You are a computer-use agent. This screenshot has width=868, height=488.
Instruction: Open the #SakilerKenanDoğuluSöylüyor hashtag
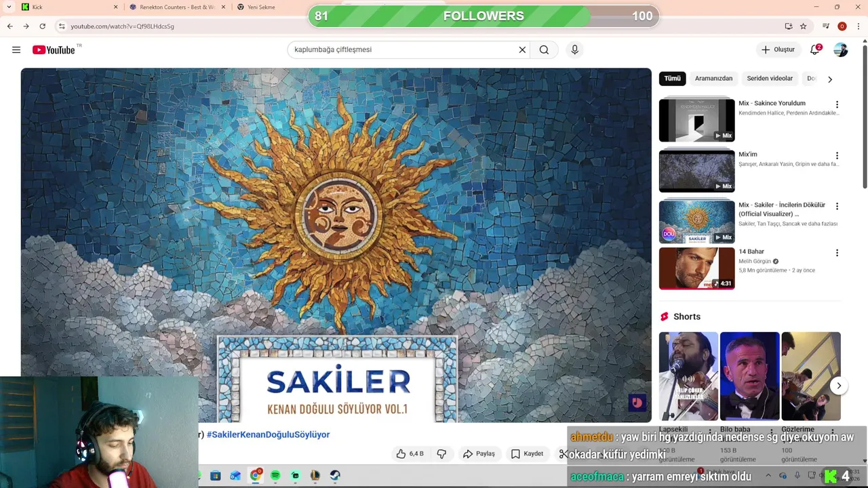click(268, 434)
